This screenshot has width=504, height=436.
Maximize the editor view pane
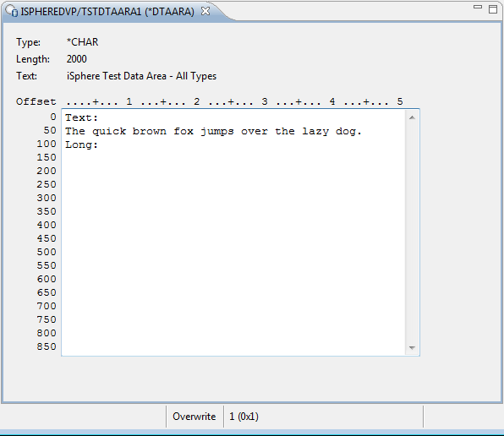click(493, 9)
